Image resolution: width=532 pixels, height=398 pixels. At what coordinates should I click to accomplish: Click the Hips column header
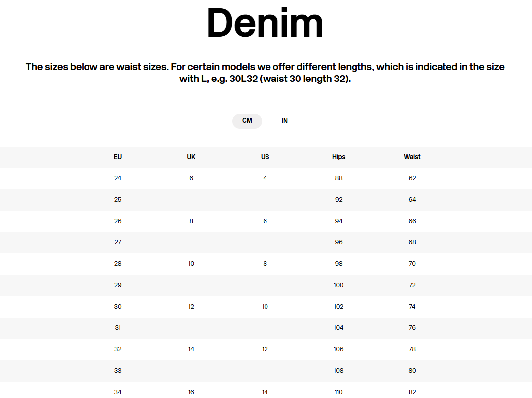(339, 157)
